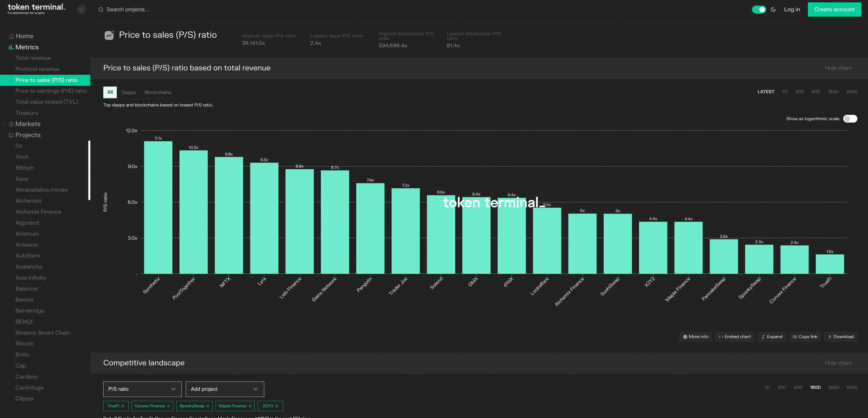Select 180D range on P/S chart
The width and height of the screenshot is (868, 418).
(x=833, y=92)
